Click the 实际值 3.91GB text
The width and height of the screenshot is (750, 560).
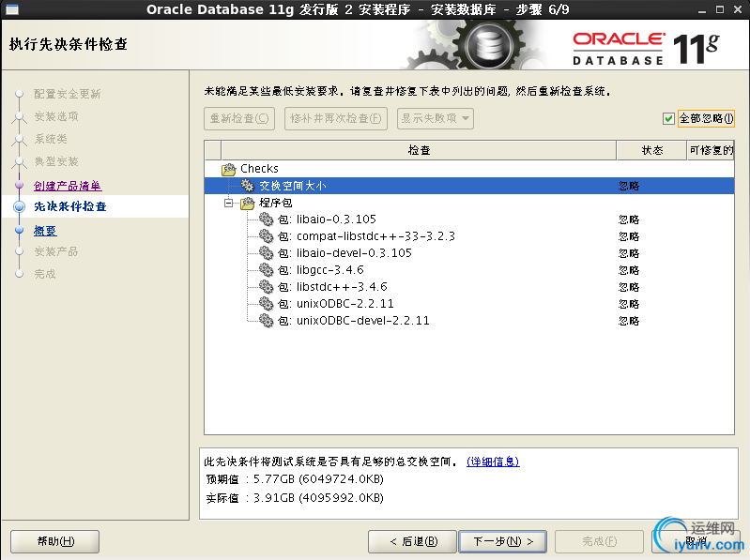(x=295, y=498)
